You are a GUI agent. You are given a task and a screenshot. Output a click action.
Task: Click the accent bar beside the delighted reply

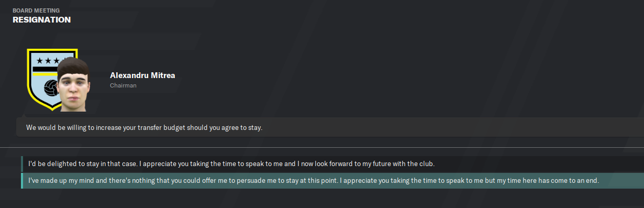21,164
